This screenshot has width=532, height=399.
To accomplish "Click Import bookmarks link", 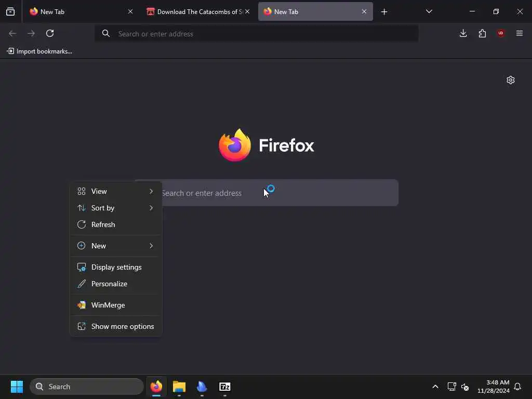I will 39,51.
